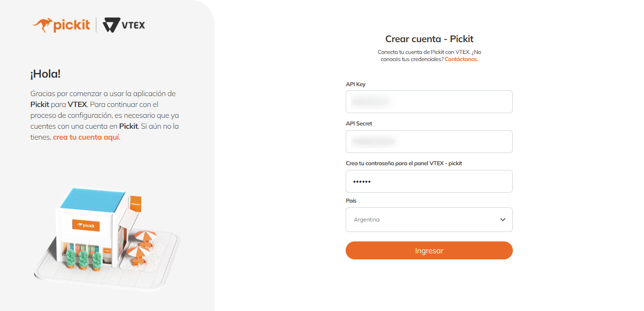The image size is (644, 311).
Task: Focus the API Key input field
Action: (x=429, y=102)
